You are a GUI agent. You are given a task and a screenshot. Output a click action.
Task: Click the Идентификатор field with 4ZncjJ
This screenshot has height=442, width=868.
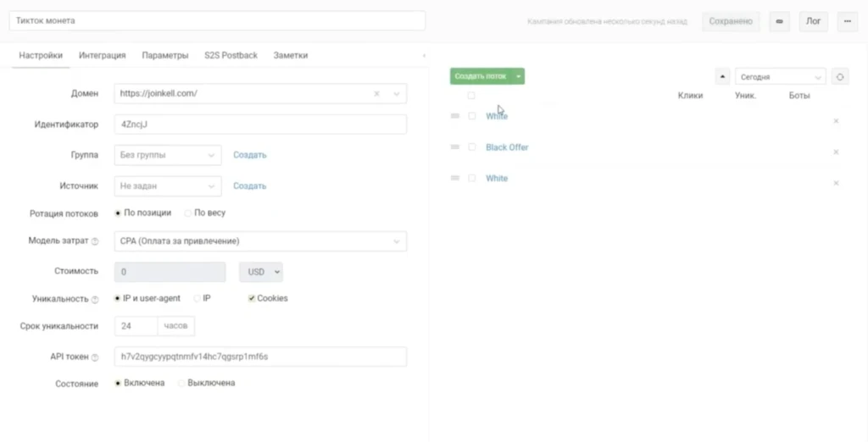pos(260,124)
